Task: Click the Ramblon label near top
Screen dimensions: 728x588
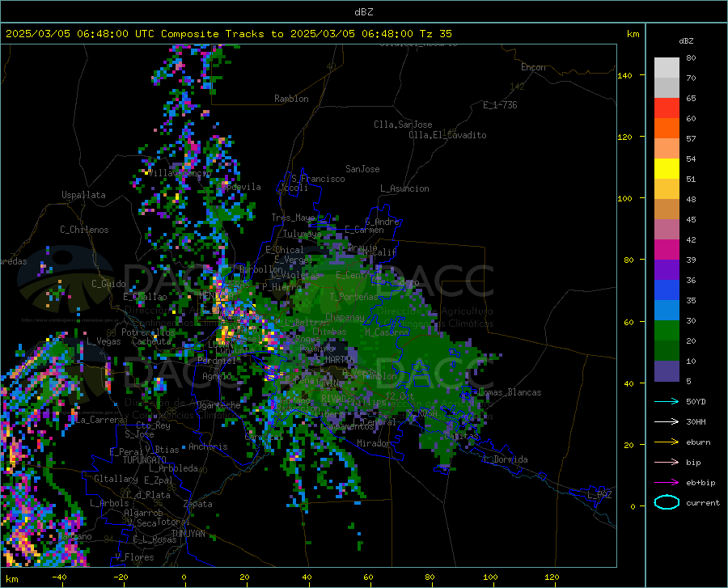Action: [x=291, y=99]
